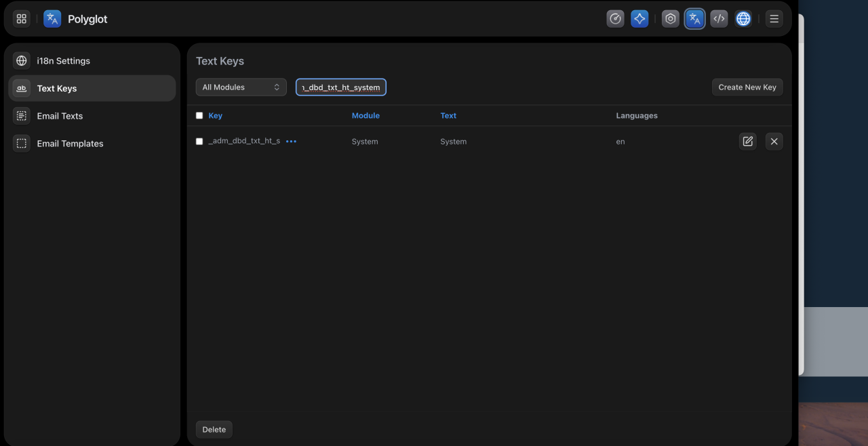Sort by the Text column header
Screen dimensions: 868x446
pos(448,116)
